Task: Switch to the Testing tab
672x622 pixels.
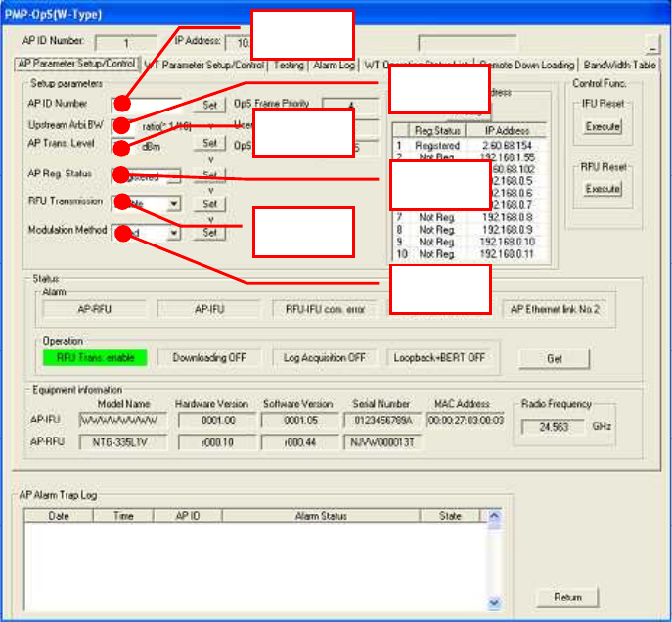Action: tap(289, 66)
